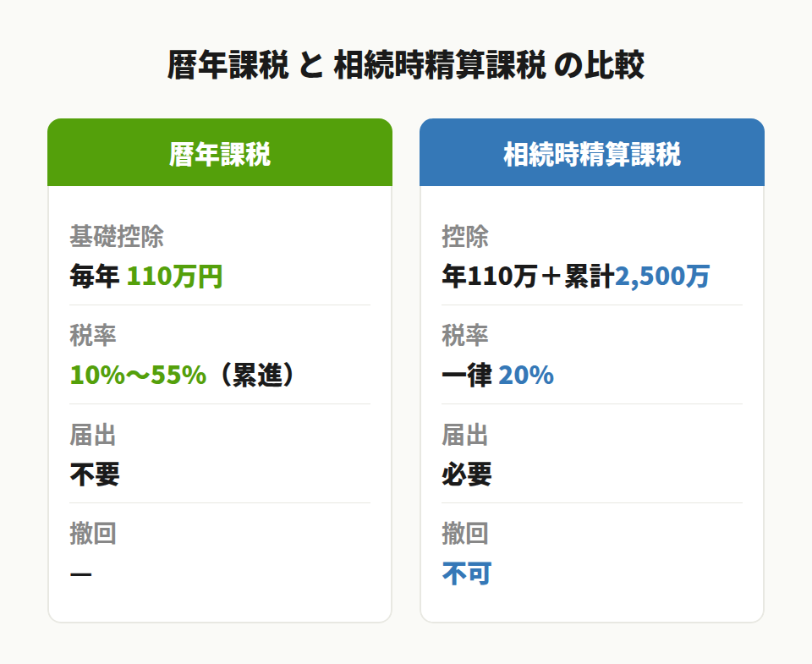Viewport: 812px width, 664px height.
Task: Click the green 10%〜55% tax rate
Action: [138, 376]
